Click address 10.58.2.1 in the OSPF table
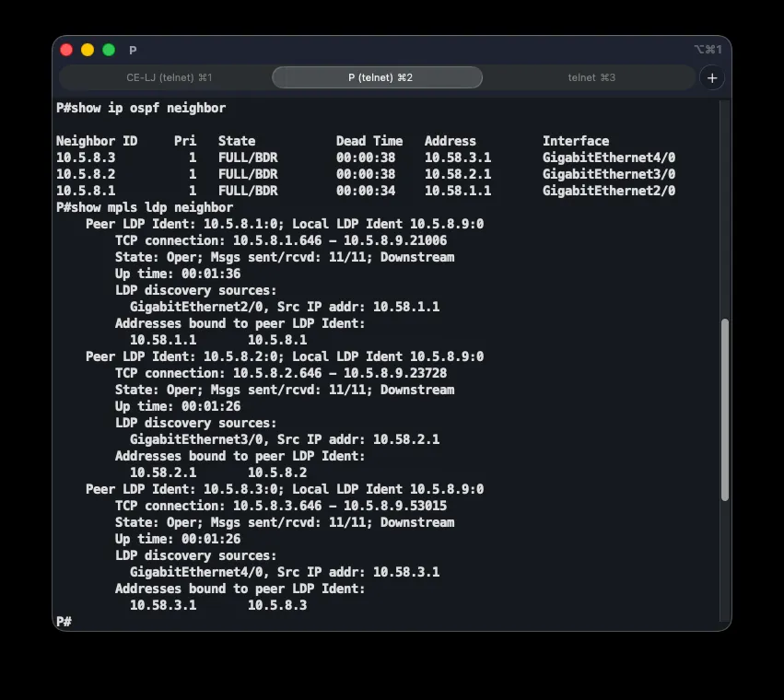 458,174
